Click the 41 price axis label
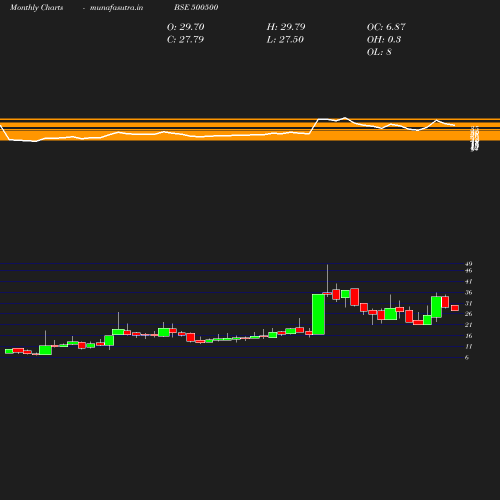Viewport: 500px width, 500px height. (469, 282)
